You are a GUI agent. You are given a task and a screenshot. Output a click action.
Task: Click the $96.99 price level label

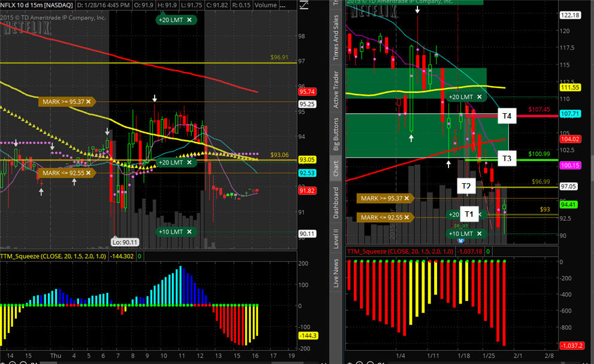pos(541,182)
